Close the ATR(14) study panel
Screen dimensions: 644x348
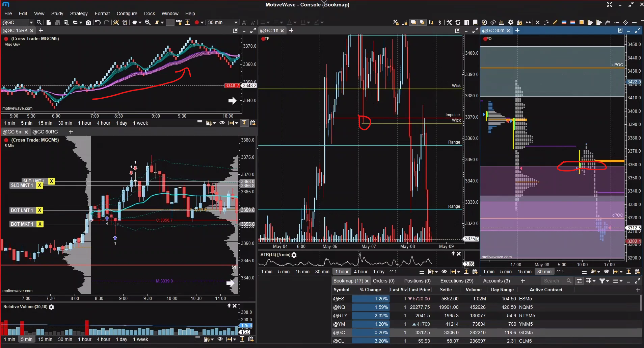[x=459, y=254]
